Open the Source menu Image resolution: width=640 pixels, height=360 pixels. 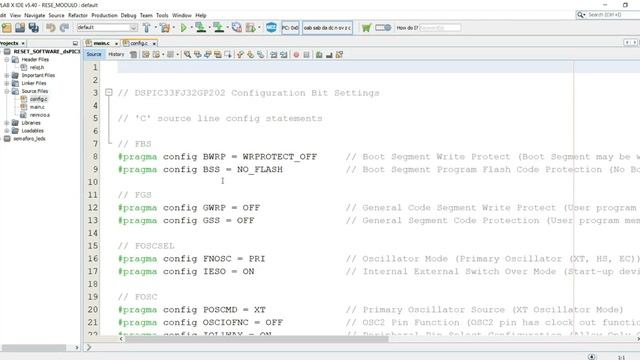click(x=56, y=15)
